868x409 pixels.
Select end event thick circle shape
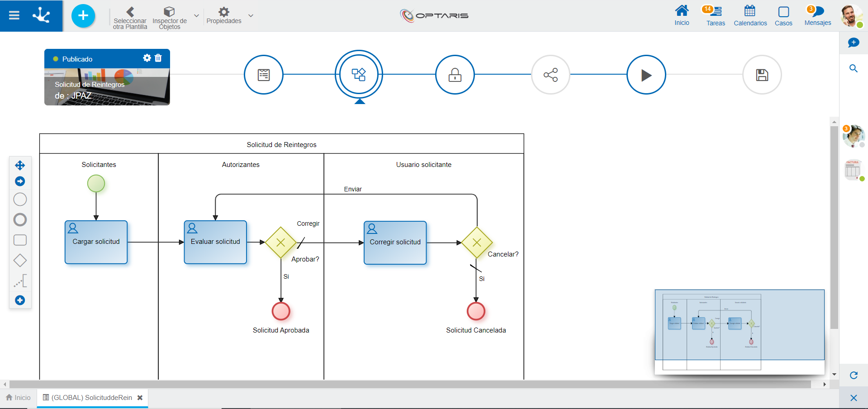[20, 220]
